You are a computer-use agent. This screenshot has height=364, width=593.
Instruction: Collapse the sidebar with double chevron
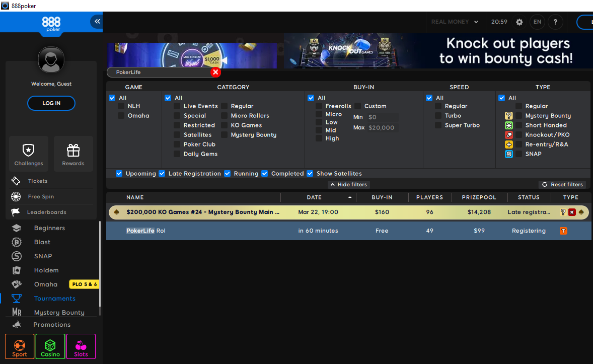pyautogui.click(x=97, y=22)
